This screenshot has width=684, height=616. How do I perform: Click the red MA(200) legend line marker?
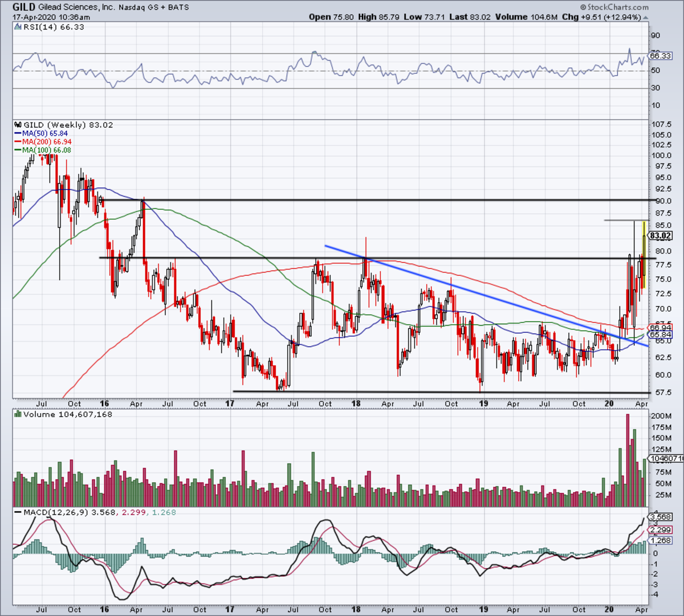(18, 141)
